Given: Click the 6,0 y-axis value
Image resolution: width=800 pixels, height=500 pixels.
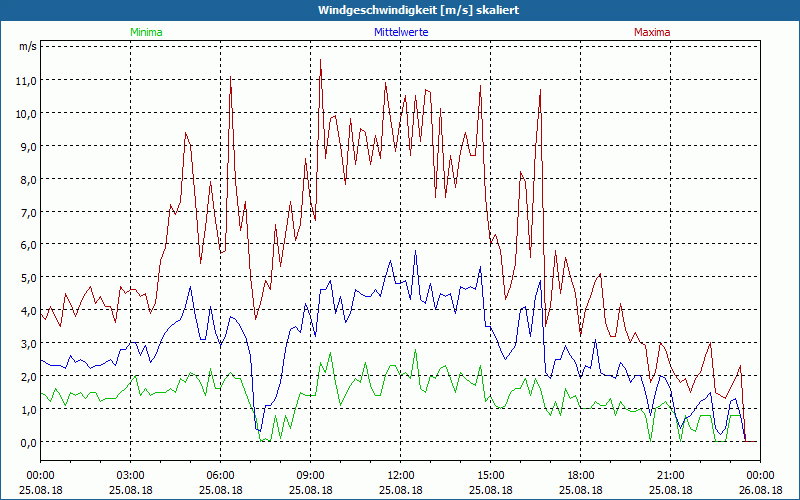Looking at the screenshot, I should pos(28,244).
